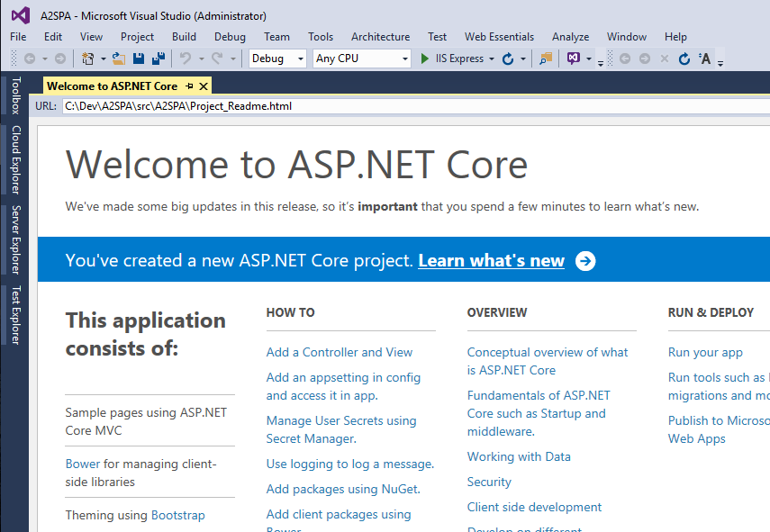Open Add an appsetting in config link
The height and width of the screenshot is (532, 770).
(343, 386)
